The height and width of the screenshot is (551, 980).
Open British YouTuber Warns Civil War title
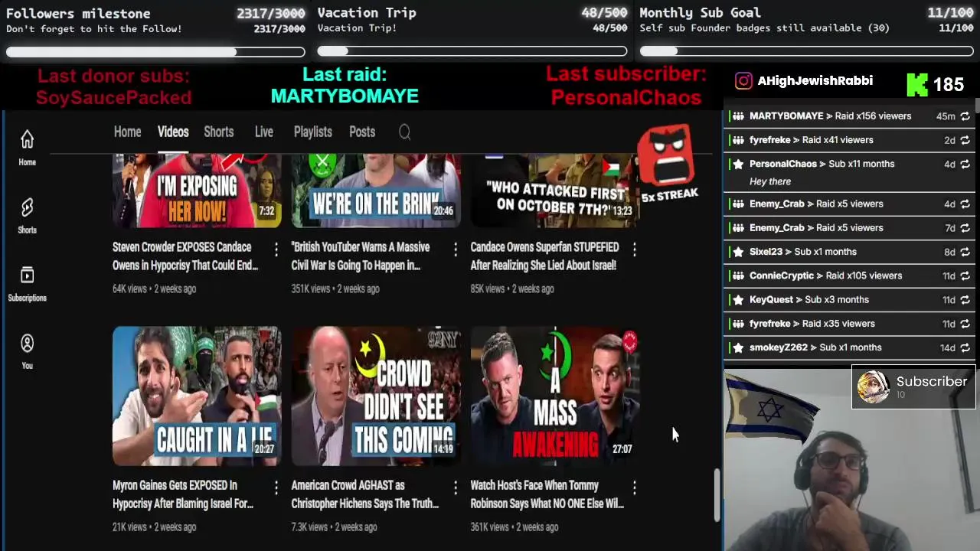(x=360, y=256)
